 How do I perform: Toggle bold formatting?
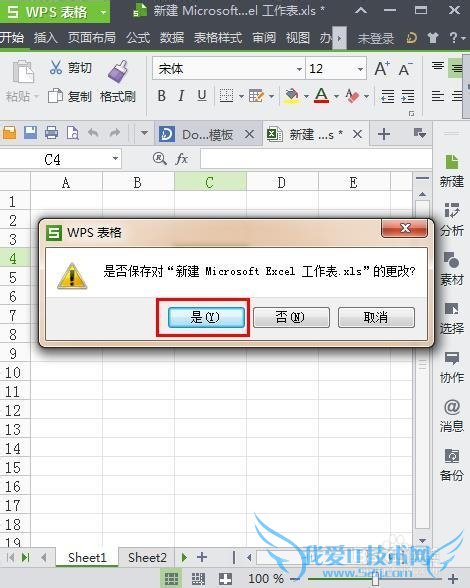click(162, 96)
